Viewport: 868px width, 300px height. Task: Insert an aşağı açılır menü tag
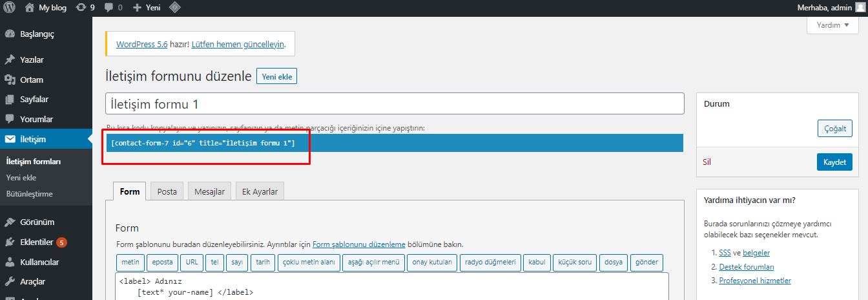point(375,262)
